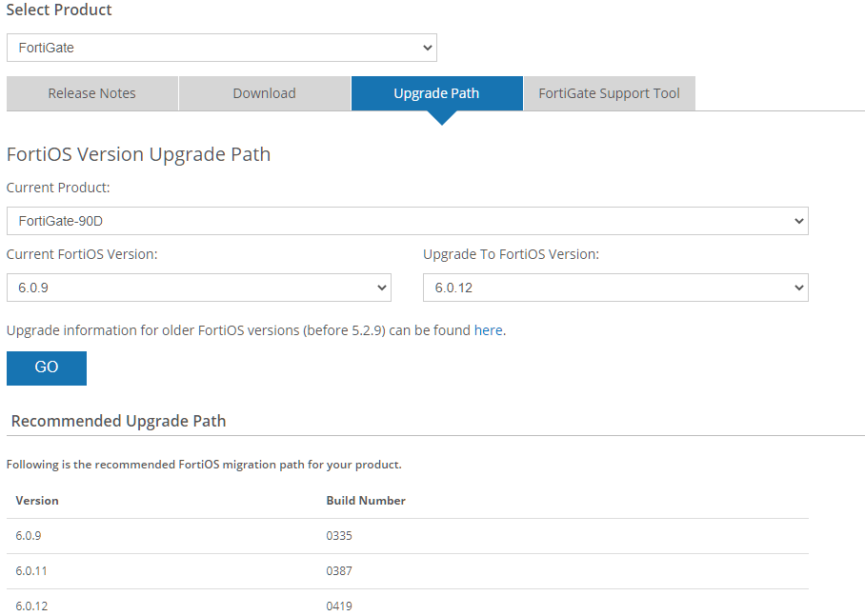Screen dimensions: 865x616
Task: Select the Upgrade Path tab
Action: pyautogui.click(x=436, y=93)
